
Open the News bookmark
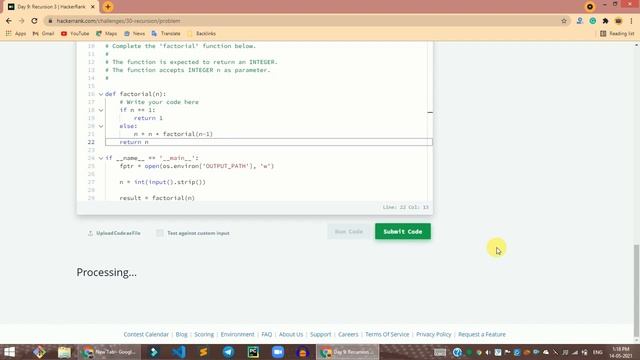point(134,33)
